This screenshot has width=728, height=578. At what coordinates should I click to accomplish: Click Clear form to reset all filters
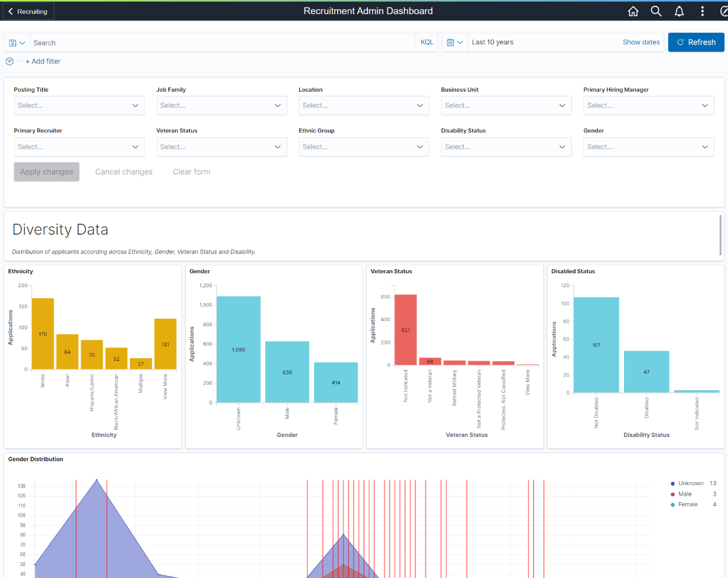click(191, 171)
